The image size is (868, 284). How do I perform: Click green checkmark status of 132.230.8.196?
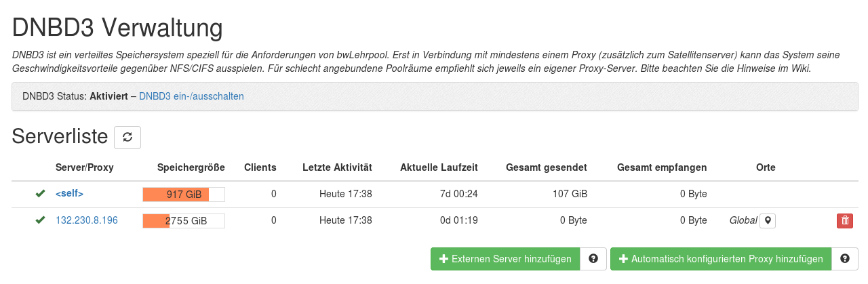point(41,220)
